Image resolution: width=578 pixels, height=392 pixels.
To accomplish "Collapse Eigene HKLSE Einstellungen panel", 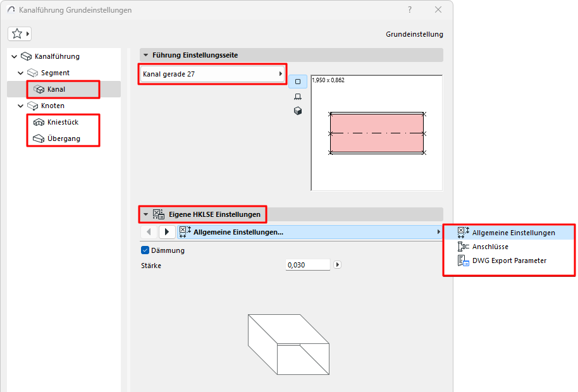I will tap(145, 214).
